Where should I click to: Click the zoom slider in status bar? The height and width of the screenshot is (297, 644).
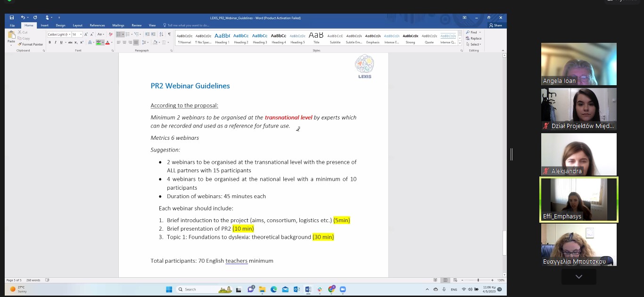pyautogui.click(x=478, y=280)
